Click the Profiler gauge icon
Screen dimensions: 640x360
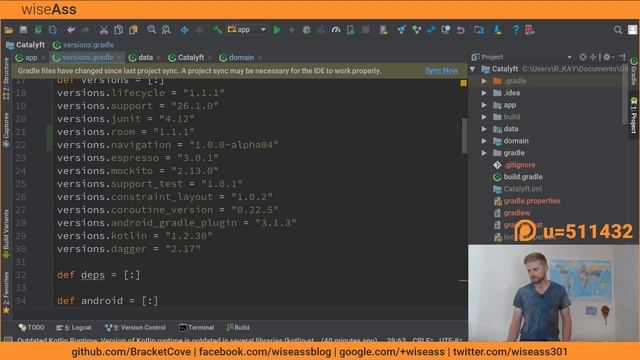[x=336, y=30]
